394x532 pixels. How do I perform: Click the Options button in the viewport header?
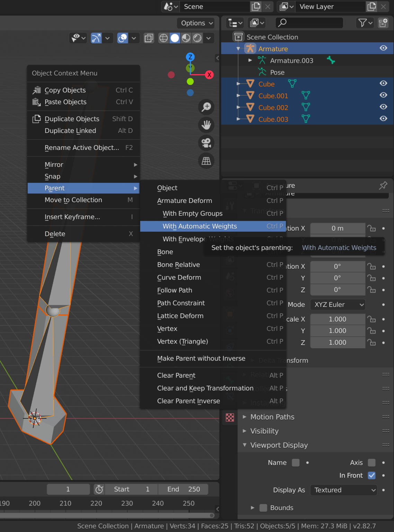[x=196, y=23]
